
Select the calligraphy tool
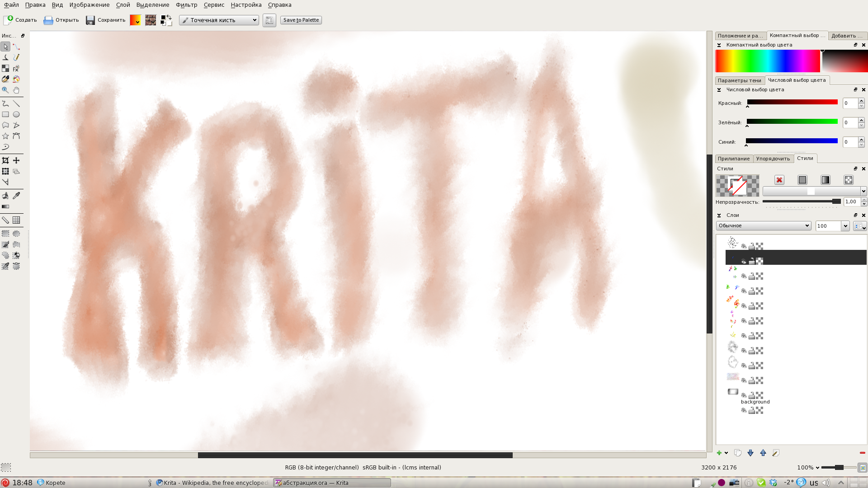point(5,57)
